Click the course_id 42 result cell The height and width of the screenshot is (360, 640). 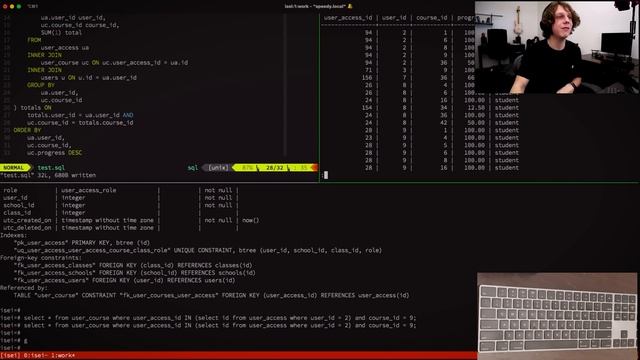coord(443,122)
